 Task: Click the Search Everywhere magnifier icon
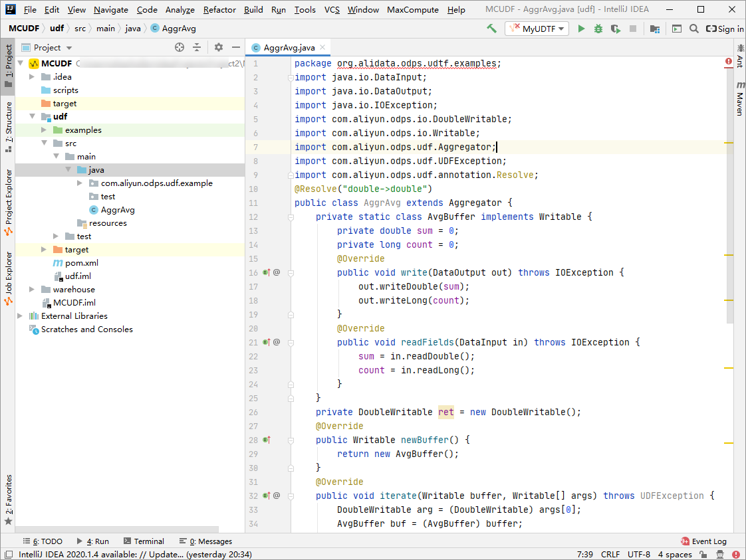tap(693, 29)
